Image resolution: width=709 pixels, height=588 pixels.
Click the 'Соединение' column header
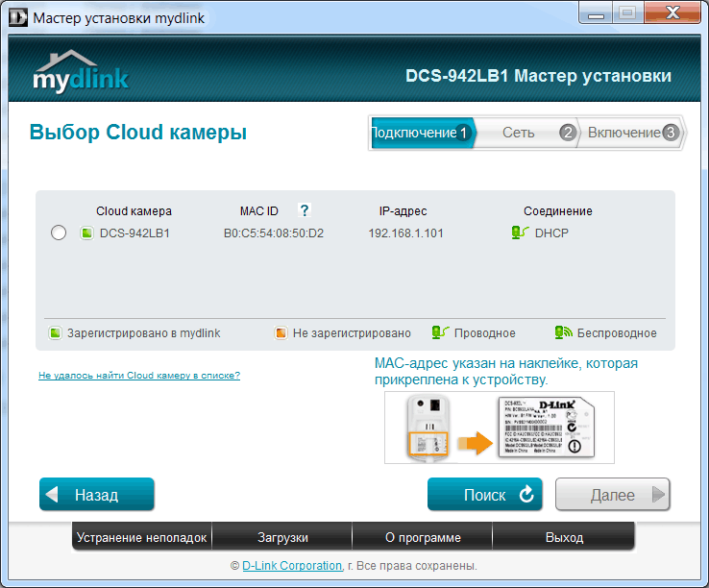pos(558,211)
